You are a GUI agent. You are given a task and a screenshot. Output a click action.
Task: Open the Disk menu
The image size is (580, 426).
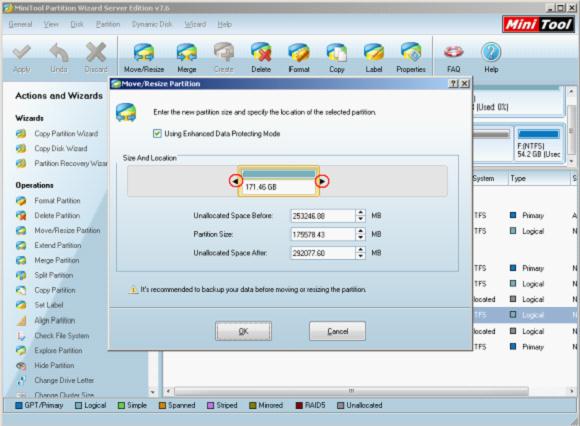pyautogui.click(x=77, y=24)
